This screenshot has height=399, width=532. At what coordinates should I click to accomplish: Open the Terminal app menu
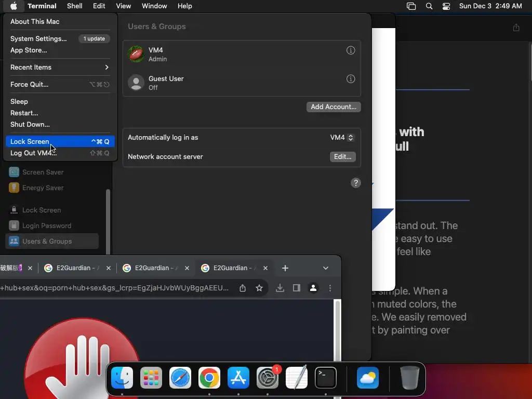tap(42, 6)
